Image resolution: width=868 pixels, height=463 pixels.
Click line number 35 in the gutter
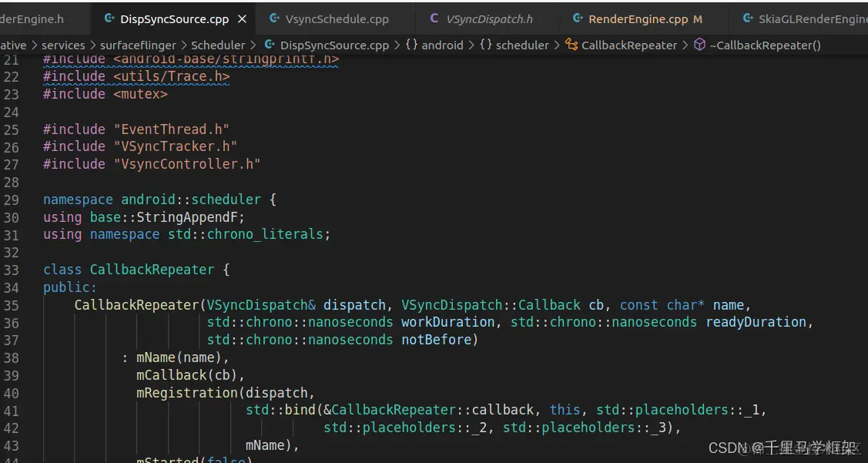(x=11, y=305)
